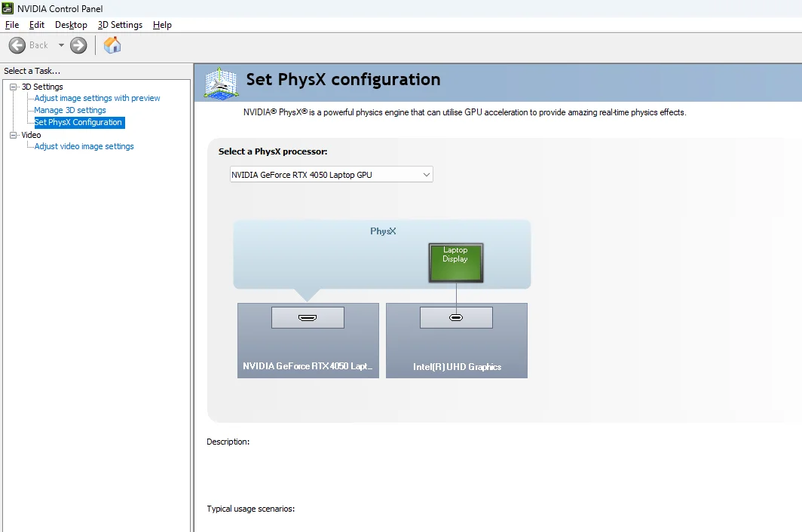
Task: Open the File menu
Action: [x=12, y=25]
